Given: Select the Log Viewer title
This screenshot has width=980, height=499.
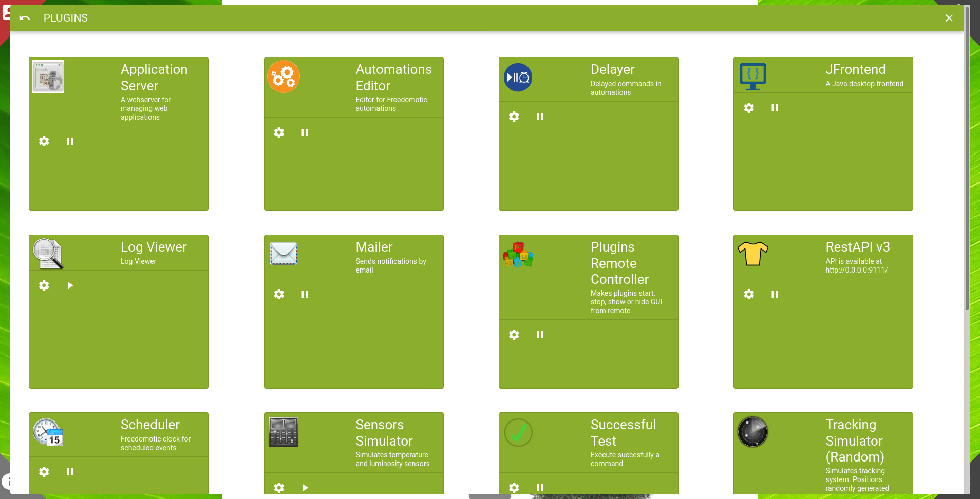Looking at the screenshot, I should click(x=154, y=247).
